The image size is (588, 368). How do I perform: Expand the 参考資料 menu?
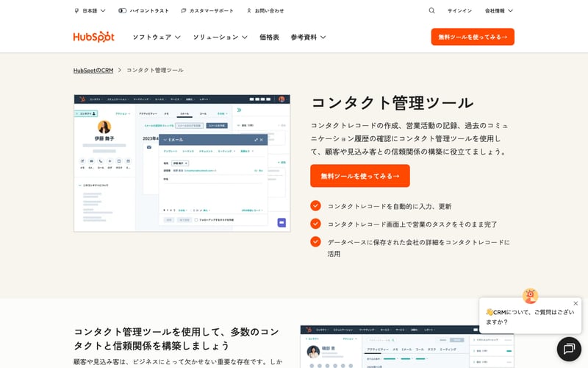[308, 38]
